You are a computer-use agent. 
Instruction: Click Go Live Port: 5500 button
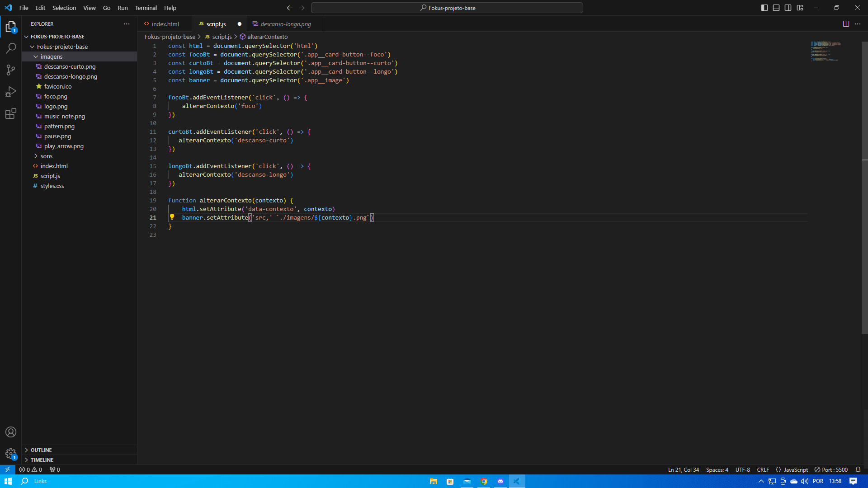pyautogui.click(x=831, y=469)
